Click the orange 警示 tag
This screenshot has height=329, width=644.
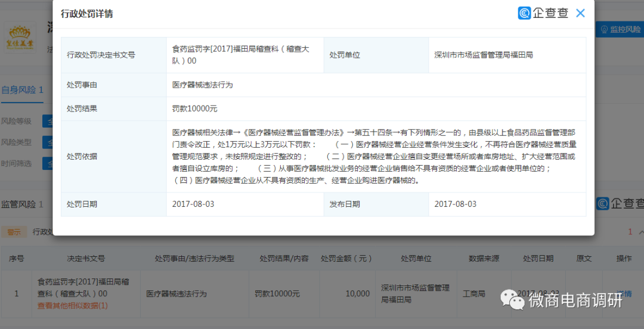pos(14,232)
